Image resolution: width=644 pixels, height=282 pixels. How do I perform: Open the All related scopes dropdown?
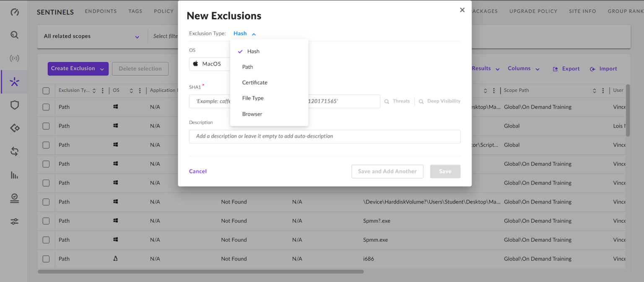click(x=91, y=36)
